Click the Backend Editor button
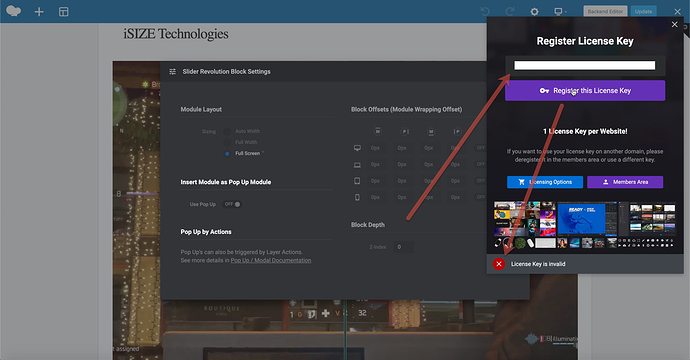The height and width of the screenshot is (360, 690). [605, 11]
